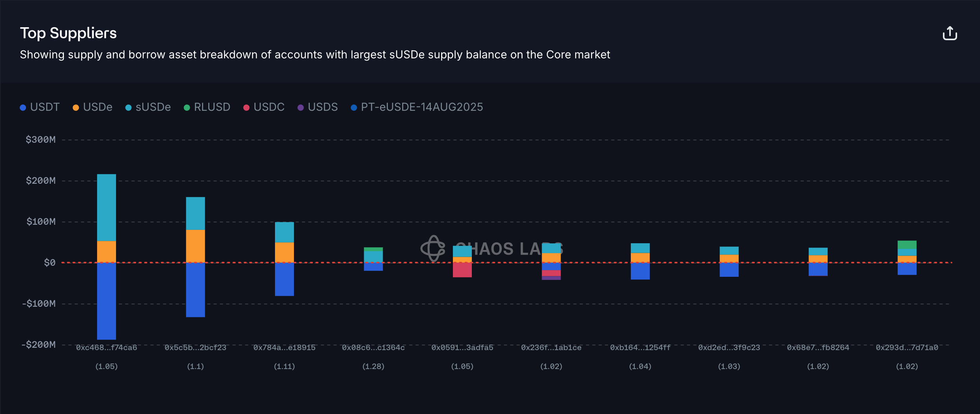Click the $200M y-axis label
The height and width of the screenshot is (414, 980).
[41, 181]
